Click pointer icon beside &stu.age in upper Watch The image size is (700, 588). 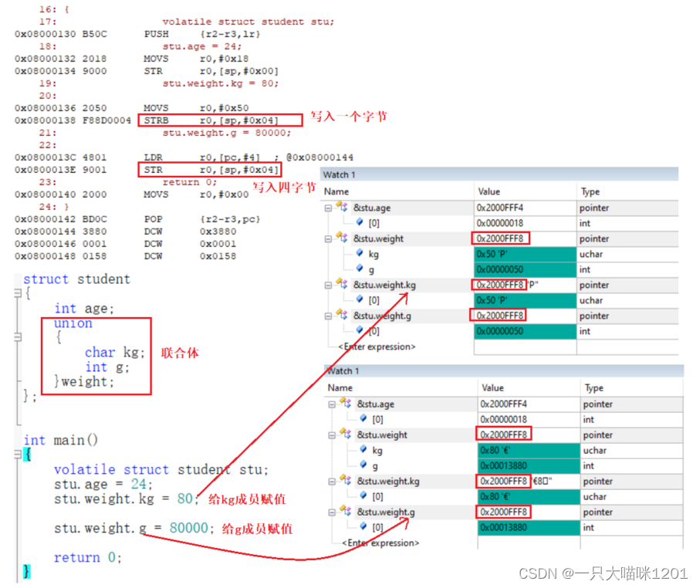click(342, 208)
